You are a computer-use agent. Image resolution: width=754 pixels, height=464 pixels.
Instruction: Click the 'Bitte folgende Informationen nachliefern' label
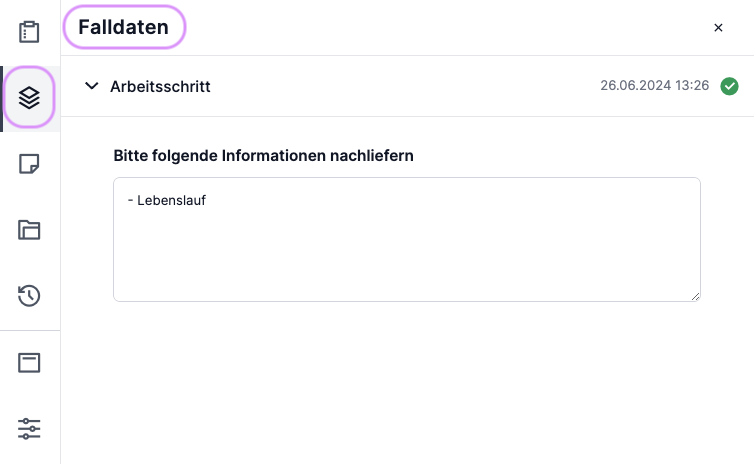tap(264, 156)
